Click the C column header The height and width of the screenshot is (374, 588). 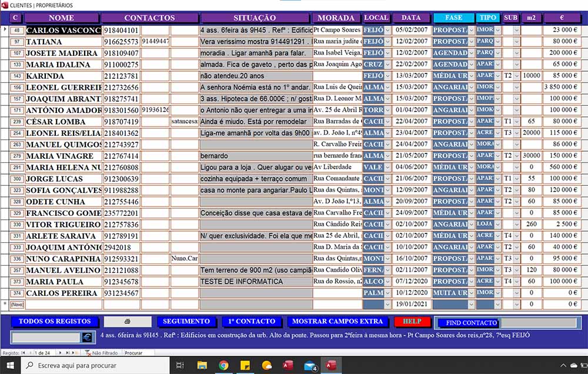click(15, 18)
